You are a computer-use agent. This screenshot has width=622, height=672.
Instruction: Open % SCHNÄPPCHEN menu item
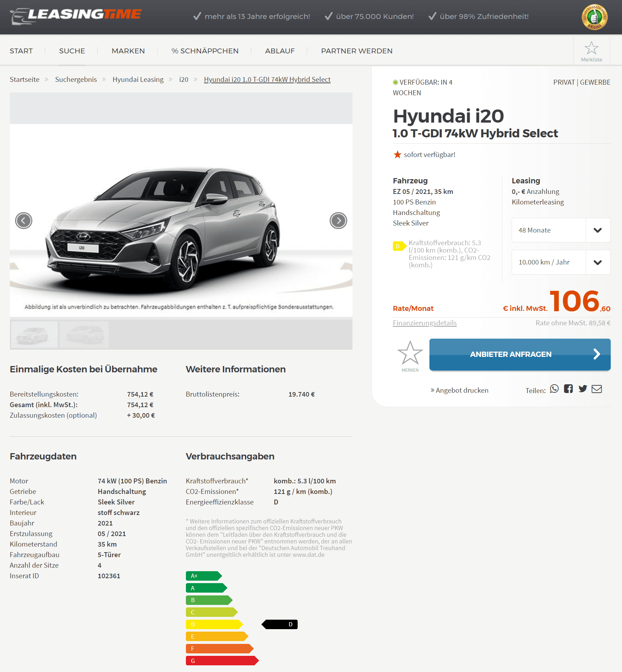(205, 51)
